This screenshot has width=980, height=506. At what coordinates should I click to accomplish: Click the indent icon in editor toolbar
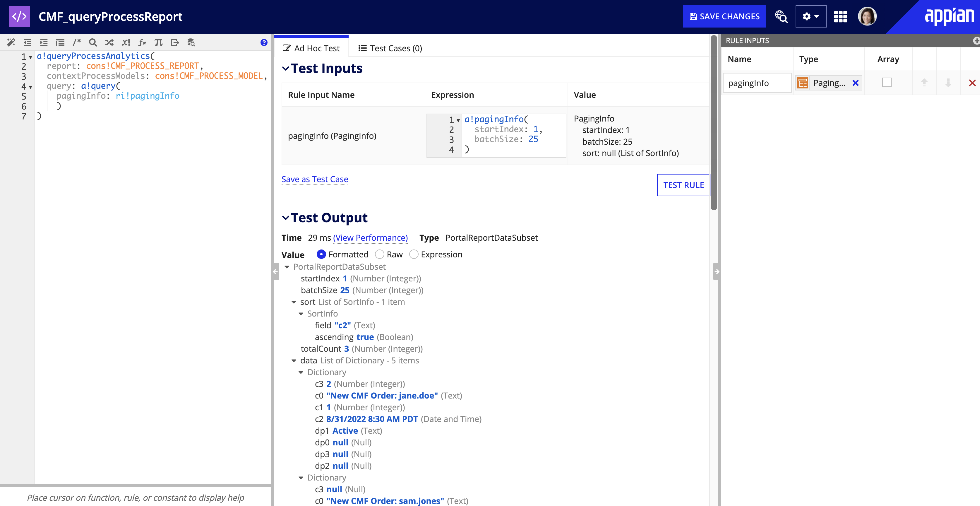44,42
